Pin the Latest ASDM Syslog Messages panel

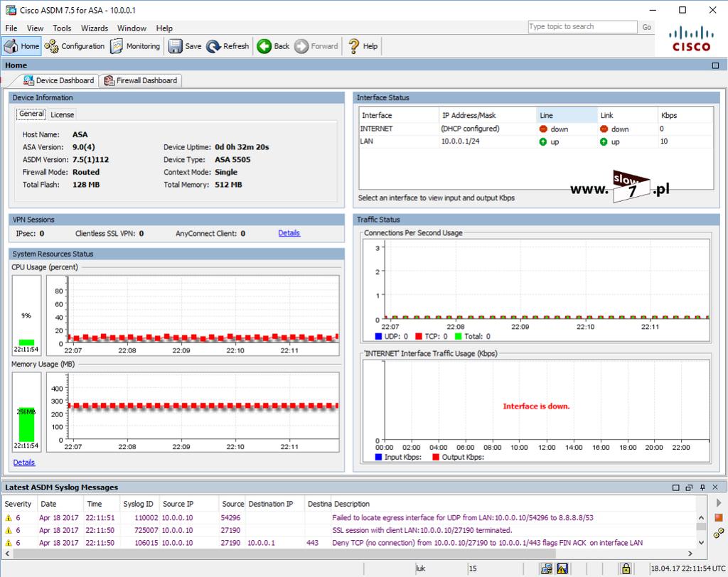click(702, 487)
